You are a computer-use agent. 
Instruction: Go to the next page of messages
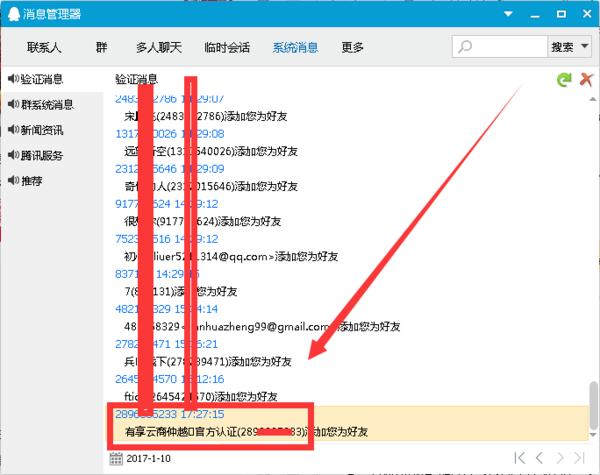pos(560,458)
